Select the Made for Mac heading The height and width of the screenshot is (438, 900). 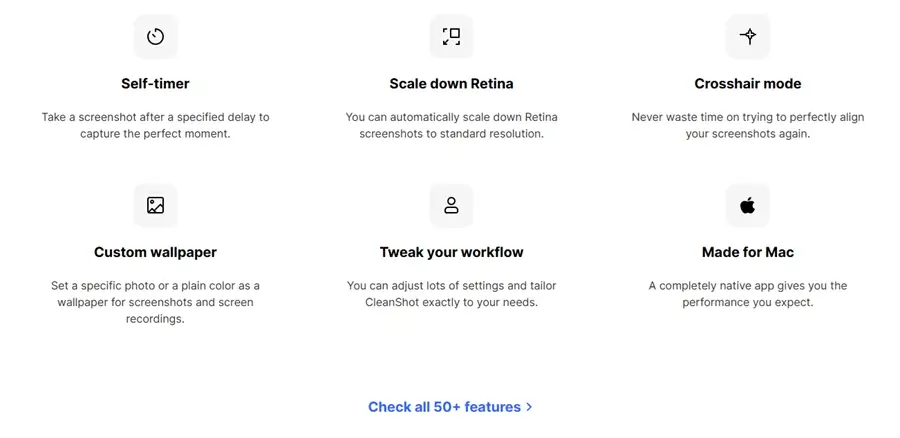coord(747,252)
